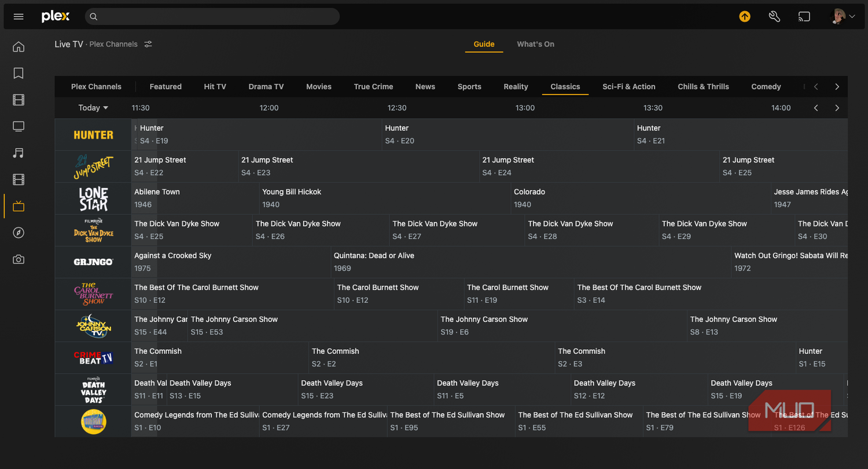Image resolution: width=868 pixels, height=469 pixels.
Task: Move the guide timeline backward
Action: tap(816, 108)
